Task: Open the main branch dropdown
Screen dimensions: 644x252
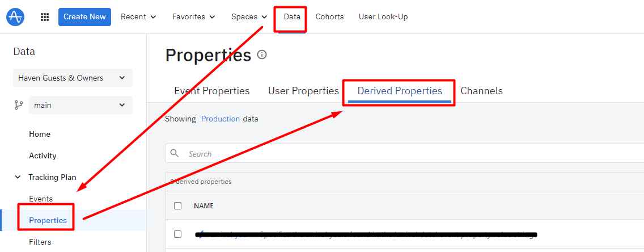Action: (x=80, y=105)
